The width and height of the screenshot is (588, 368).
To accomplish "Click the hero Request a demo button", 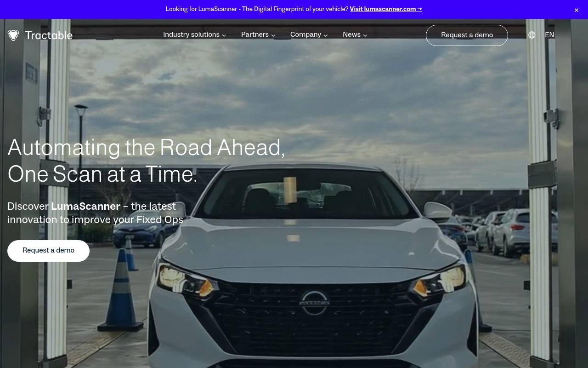I will click(x=48, y=251).
